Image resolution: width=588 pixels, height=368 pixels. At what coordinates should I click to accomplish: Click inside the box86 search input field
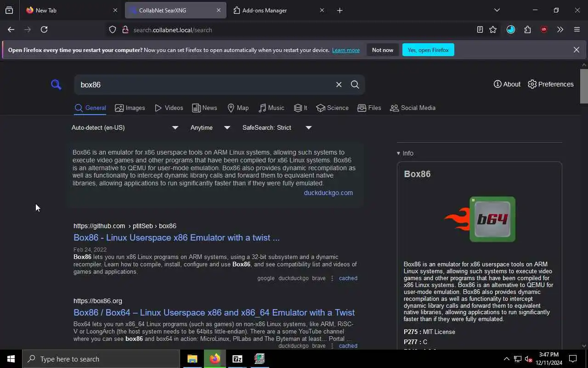[204, 85]
